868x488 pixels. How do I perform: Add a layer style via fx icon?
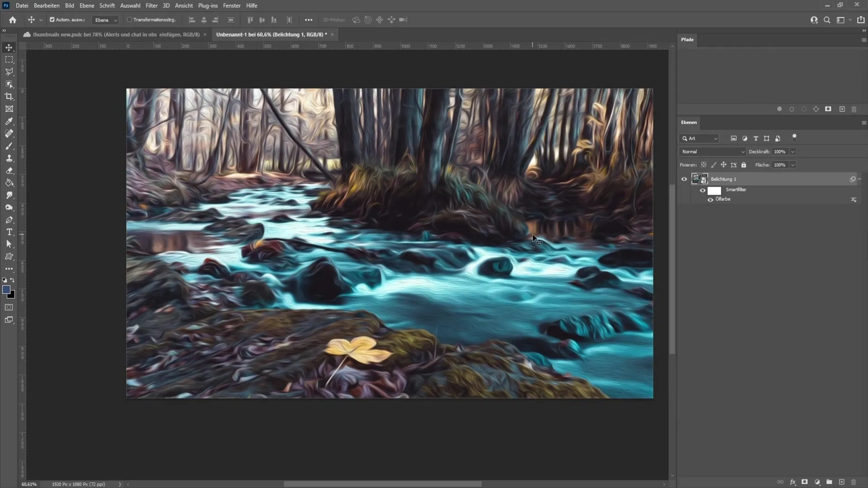[793, 482]
